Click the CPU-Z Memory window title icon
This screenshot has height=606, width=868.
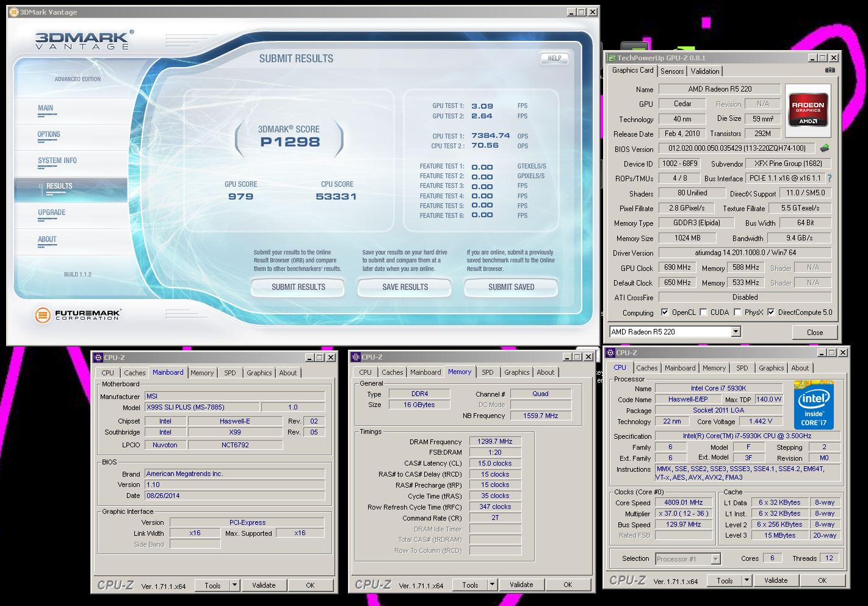[355, 357]
